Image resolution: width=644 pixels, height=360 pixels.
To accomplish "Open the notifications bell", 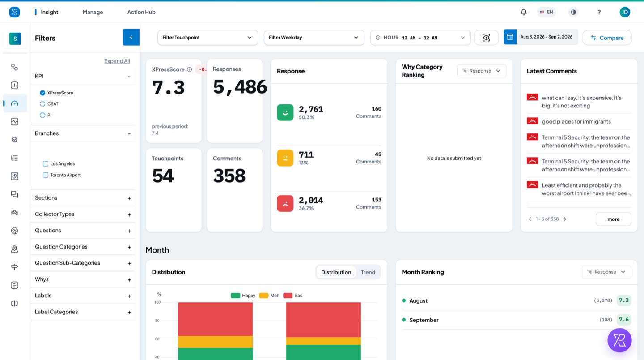I will point(524,12).
